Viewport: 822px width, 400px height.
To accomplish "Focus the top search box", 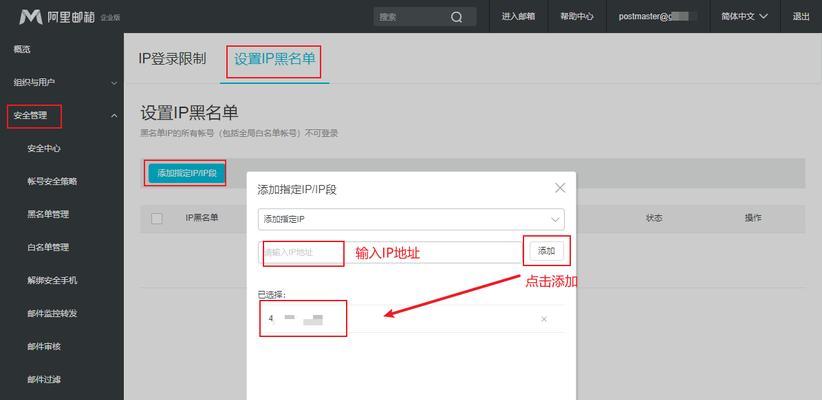I will coord(425,17).
